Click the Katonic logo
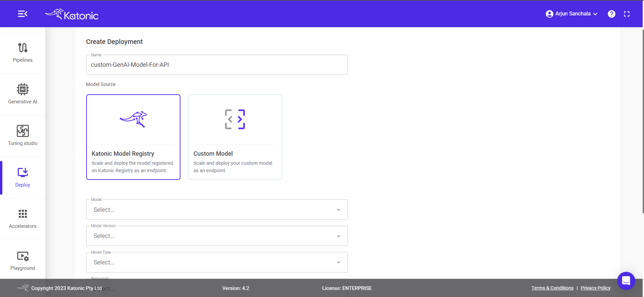Image resolution: width=644 pixels, height=297 pixels. coord(72,14)
